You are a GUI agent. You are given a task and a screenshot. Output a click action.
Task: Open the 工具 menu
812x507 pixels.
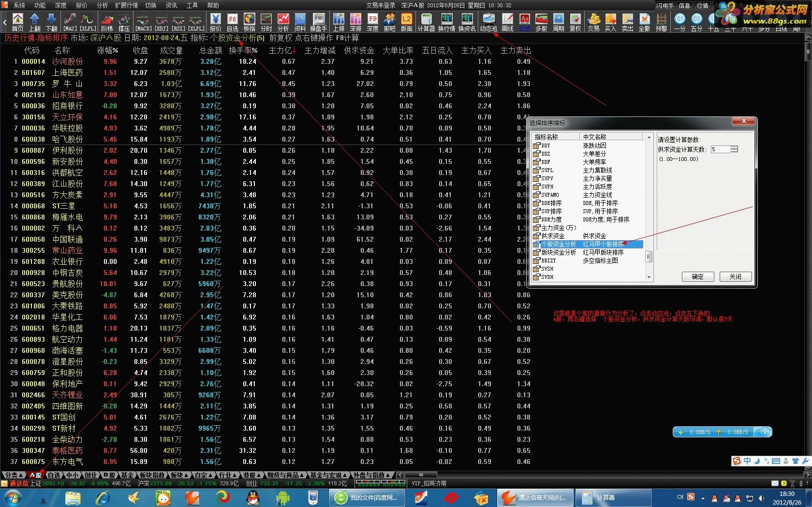tap(192, 5)
